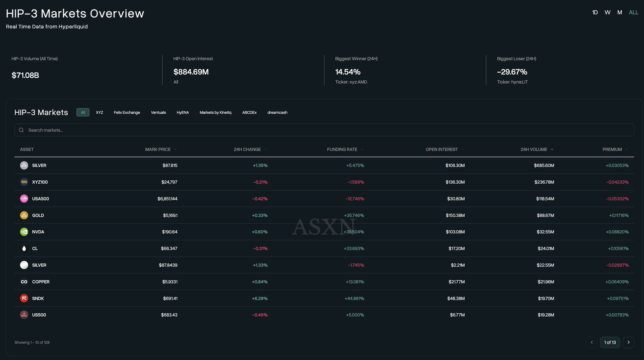Image resolution: width=644 pixels, height=360 pixels.
Task: Go to next page of markets
Action: click(x=628, y=342)
